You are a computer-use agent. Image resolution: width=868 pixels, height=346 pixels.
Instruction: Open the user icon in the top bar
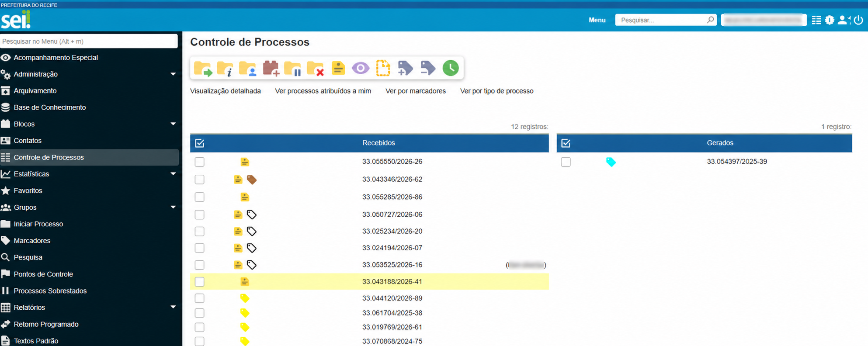[844, 20]
